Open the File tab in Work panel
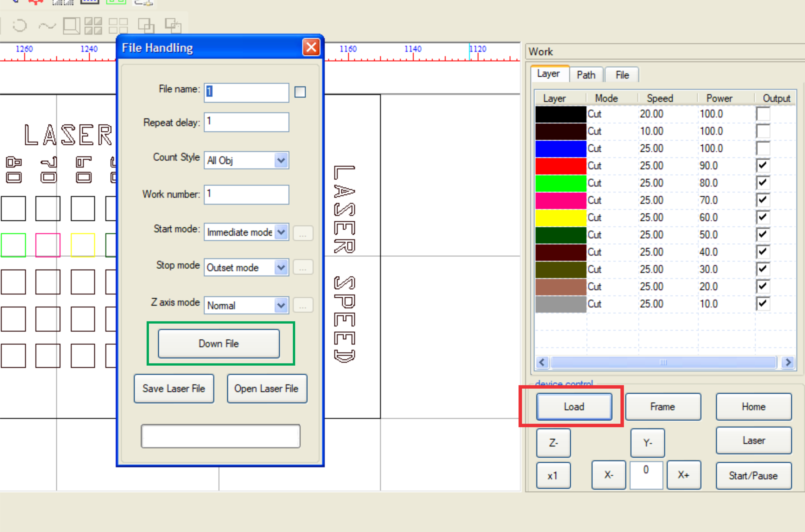The width and height of the screenshot is (805, 532). [x=622, y=75]
